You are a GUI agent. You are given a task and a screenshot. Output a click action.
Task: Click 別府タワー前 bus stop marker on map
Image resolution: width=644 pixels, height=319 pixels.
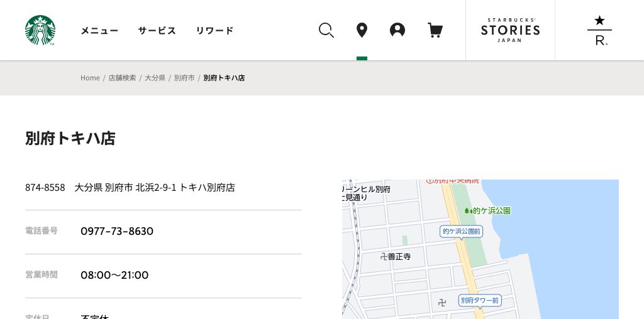(480, 301)
